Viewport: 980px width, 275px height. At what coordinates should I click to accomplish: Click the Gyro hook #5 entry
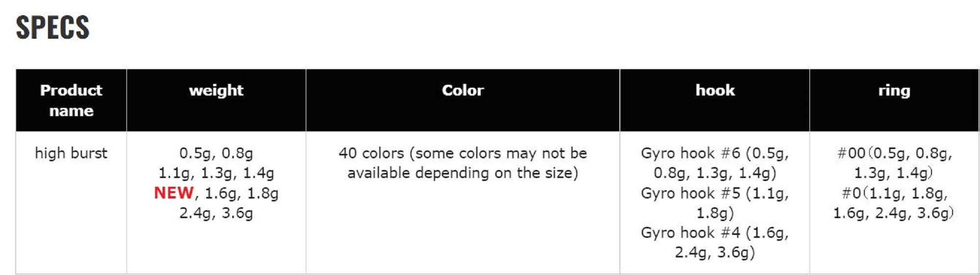click(x=715, y=203)
